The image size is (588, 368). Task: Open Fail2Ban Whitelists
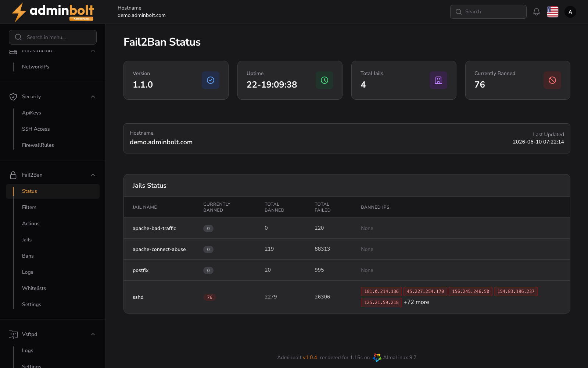(34, 288)
